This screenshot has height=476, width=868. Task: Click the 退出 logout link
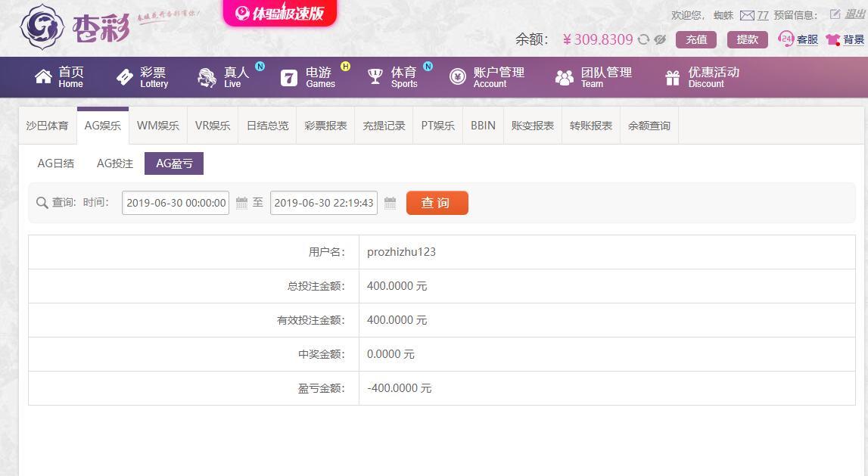tap(854, 14)
